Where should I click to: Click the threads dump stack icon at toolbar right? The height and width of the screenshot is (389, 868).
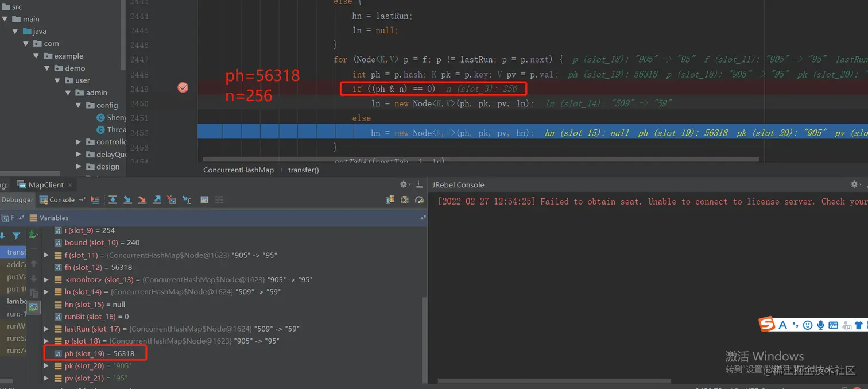coord(390,199)
